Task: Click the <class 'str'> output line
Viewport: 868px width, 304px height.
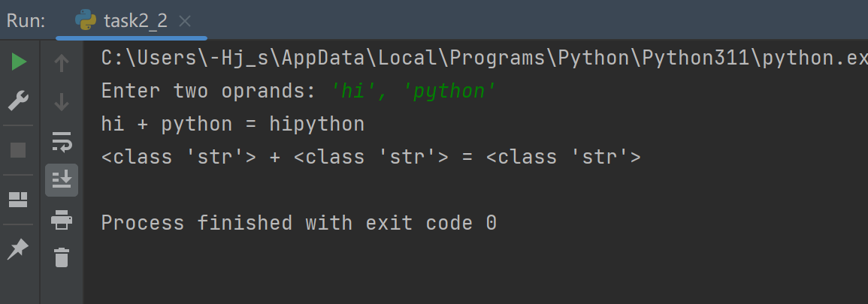Action: click(x=370, y=157)
